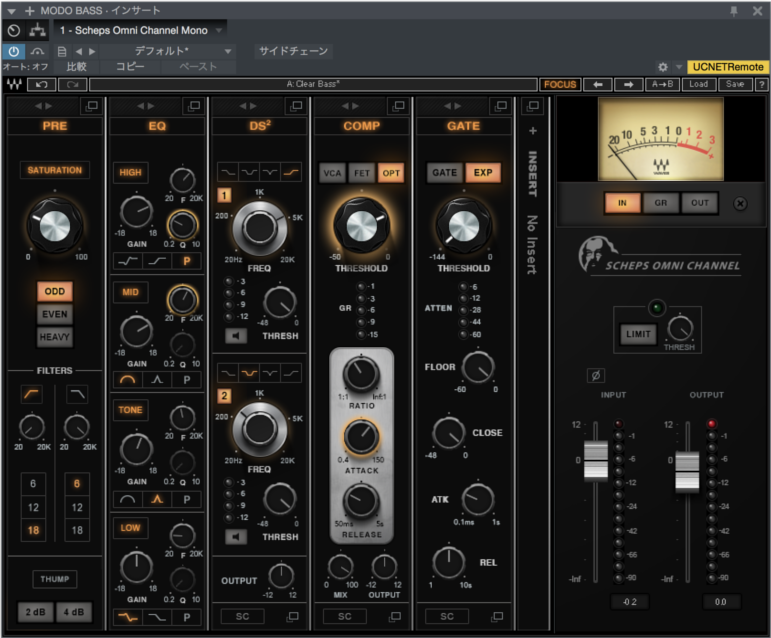Select 2 dB thump amount
The width and height of the screenshot is (771, 638).
pyautogui.click(x=35, y=612)
